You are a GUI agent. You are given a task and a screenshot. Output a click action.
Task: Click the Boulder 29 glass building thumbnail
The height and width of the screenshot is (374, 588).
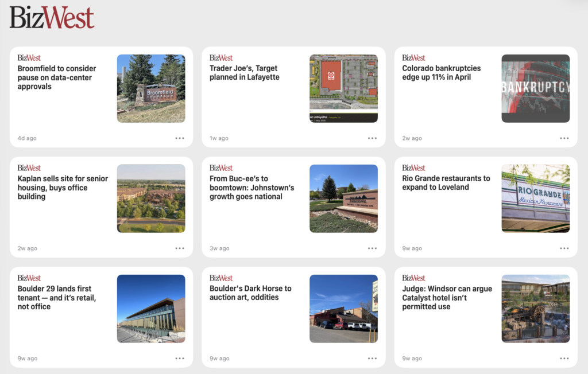point(151,309)
